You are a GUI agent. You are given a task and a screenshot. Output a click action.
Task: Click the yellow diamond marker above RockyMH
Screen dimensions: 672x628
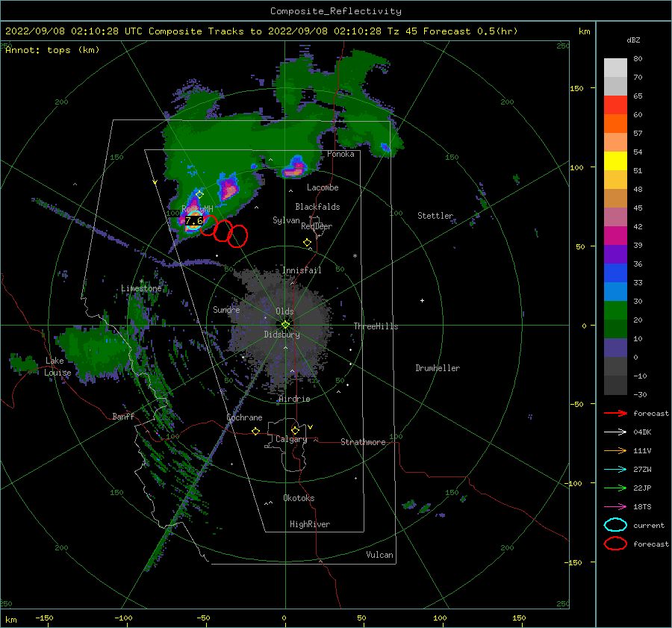[x=199, y=195]
